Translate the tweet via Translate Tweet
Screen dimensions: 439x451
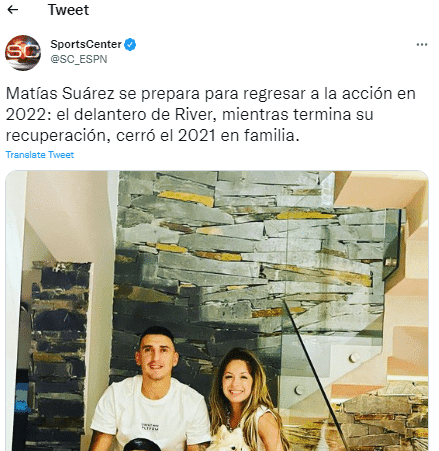coord(40,155)
